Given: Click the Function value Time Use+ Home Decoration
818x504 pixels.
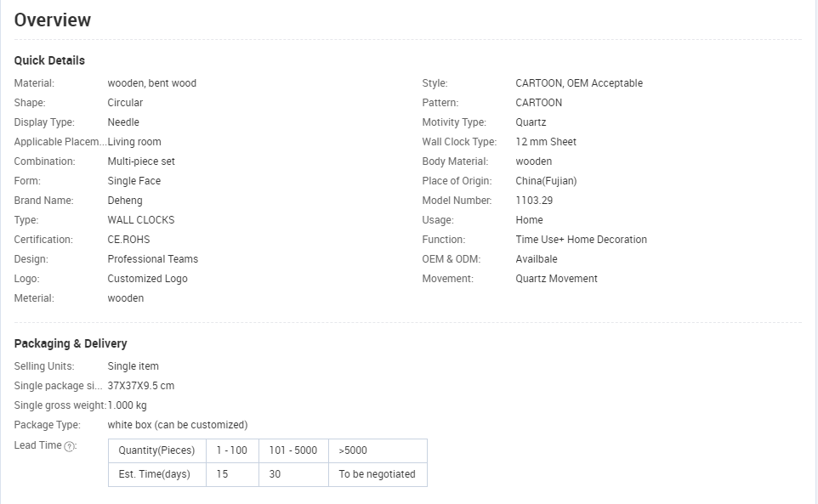Looking at the screenshot, I should [581, 240].
